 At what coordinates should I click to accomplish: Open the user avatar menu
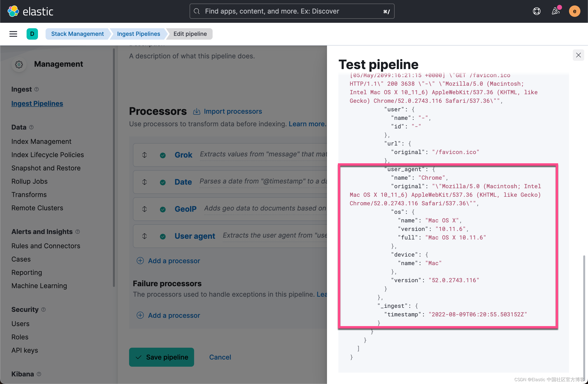click(x=575, y=11)
